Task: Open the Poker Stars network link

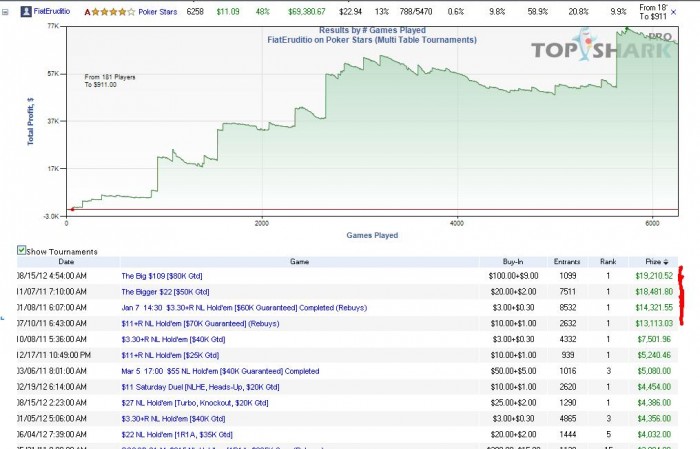Action: 158,12
